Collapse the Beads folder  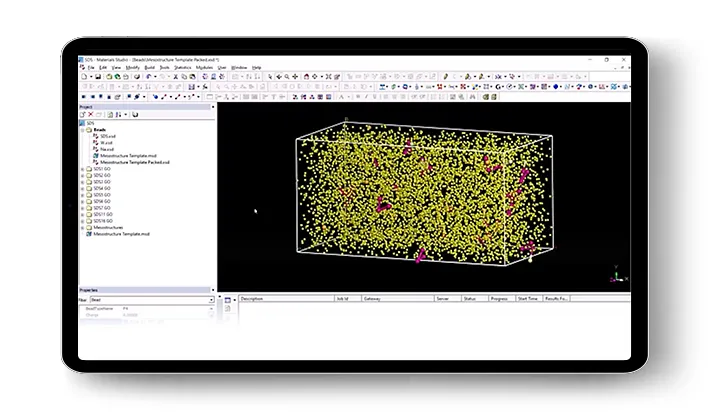(x=83, y=130)
